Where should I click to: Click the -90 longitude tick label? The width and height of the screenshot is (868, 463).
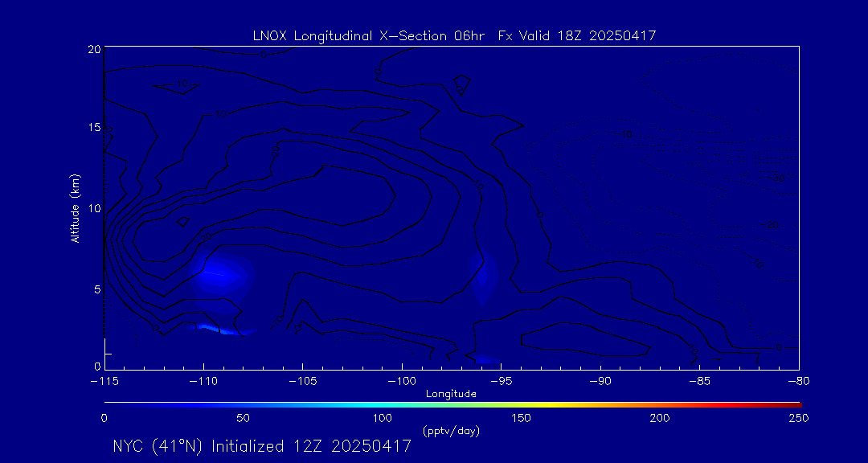click(x=600, y=383)
